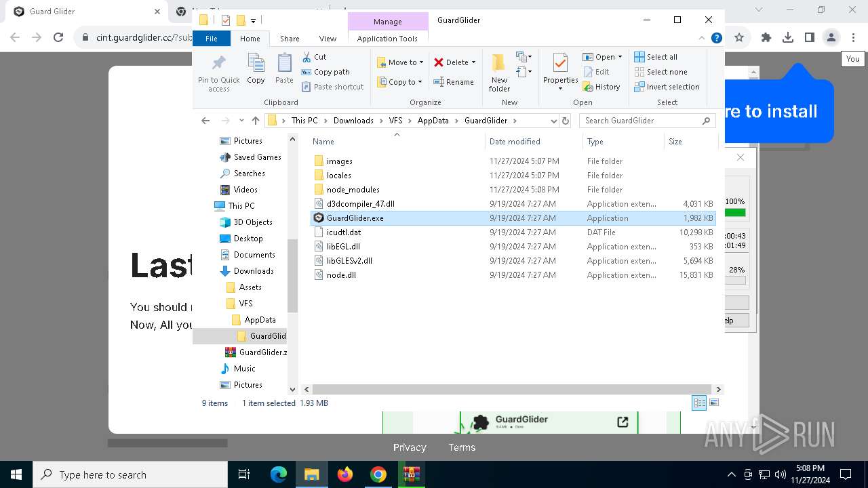Sort files by the Size column

coord(690,142)
